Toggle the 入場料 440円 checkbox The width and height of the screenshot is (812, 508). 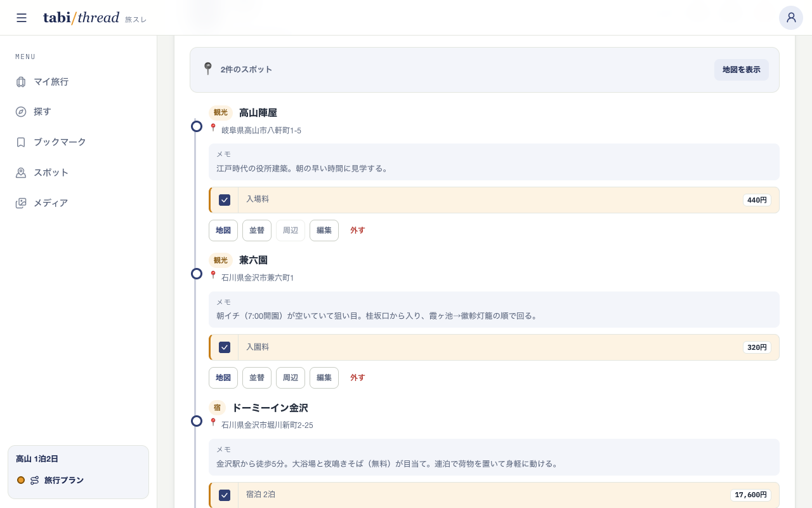click(x=225, y=200)
